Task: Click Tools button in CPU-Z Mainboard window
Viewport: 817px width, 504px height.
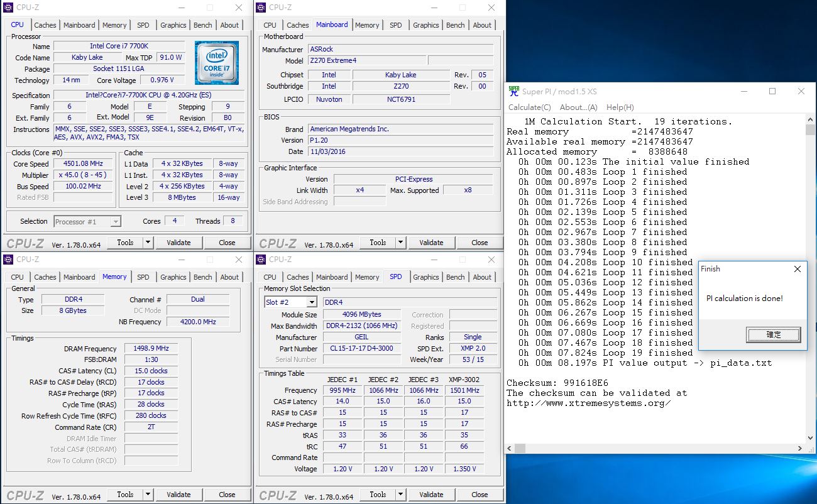Action: click(378, 243)
